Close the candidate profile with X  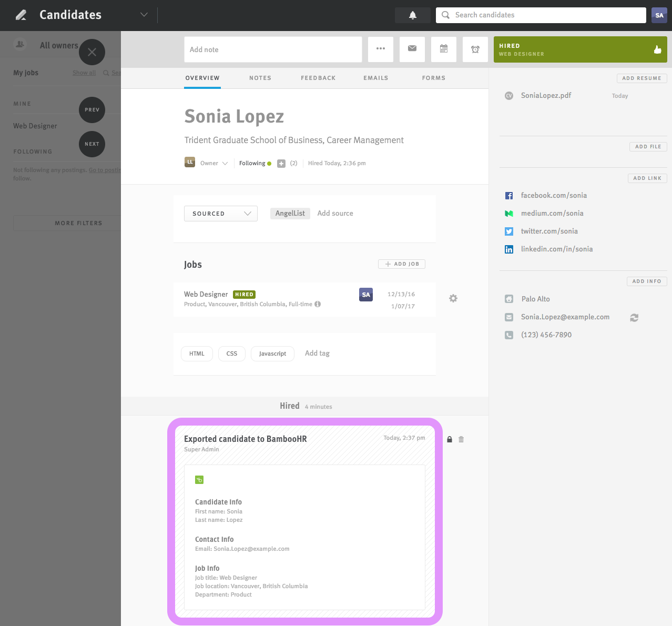click(92, 52)
